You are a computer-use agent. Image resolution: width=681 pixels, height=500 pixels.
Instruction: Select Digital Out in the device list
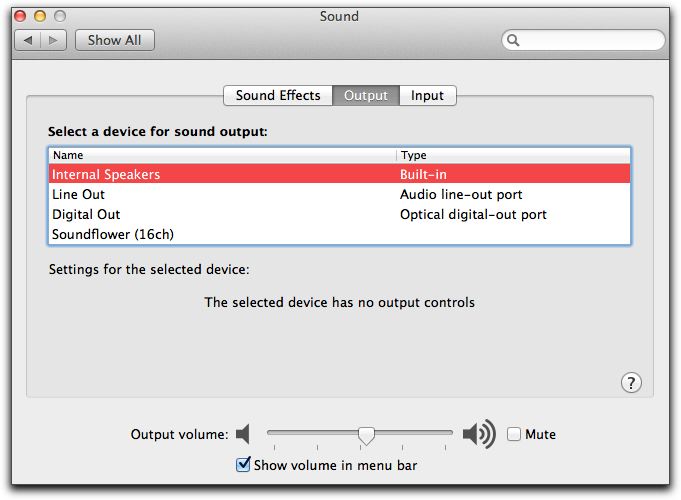(339, 214)
